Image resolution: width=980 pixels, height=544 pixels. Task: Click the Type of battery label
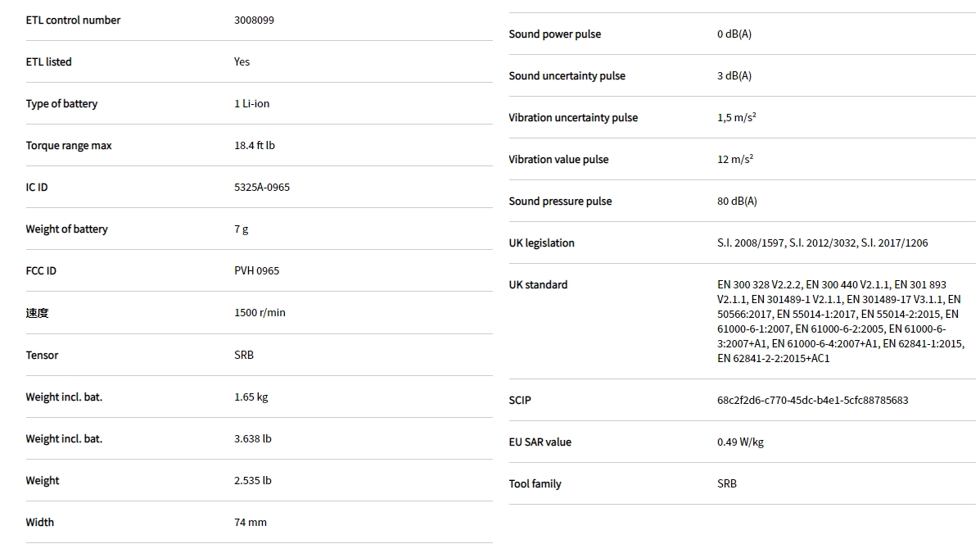click(x=61, y=104)
